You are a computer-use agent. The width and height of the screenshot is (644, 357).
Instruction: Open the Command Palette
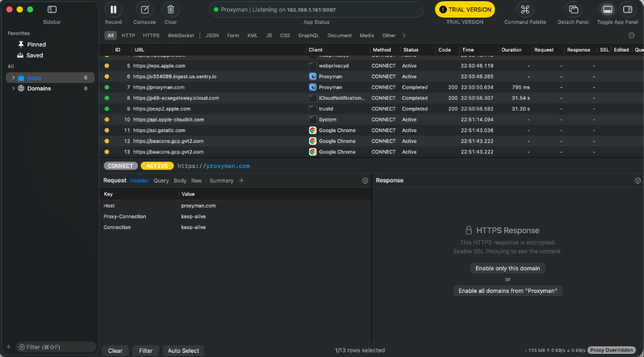[525, 9]
